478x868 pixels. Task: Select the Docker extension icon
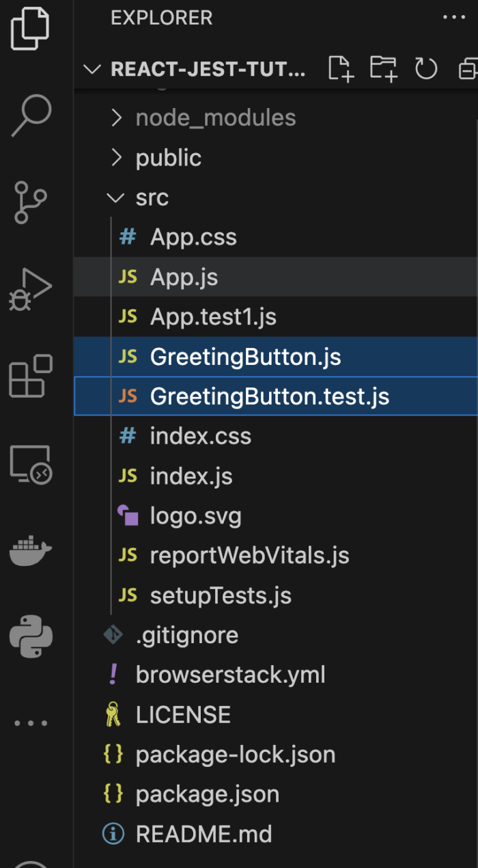[31, 550]
